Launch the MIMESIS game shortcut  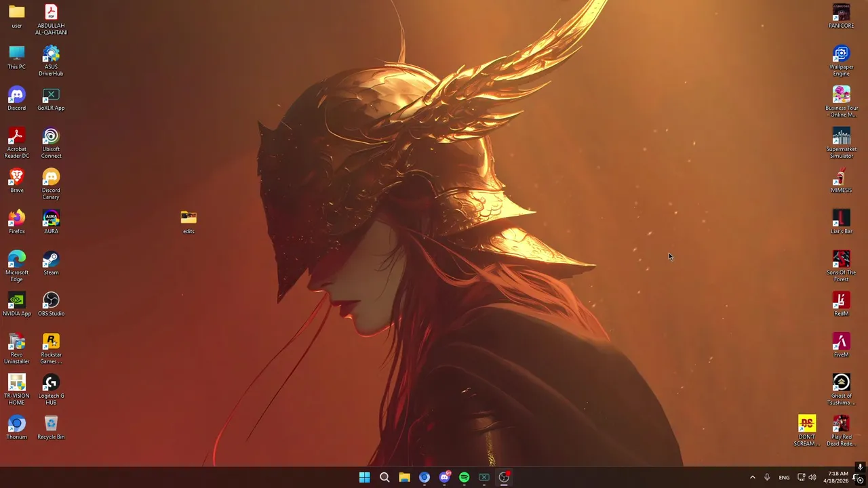(x=841, y=181)
